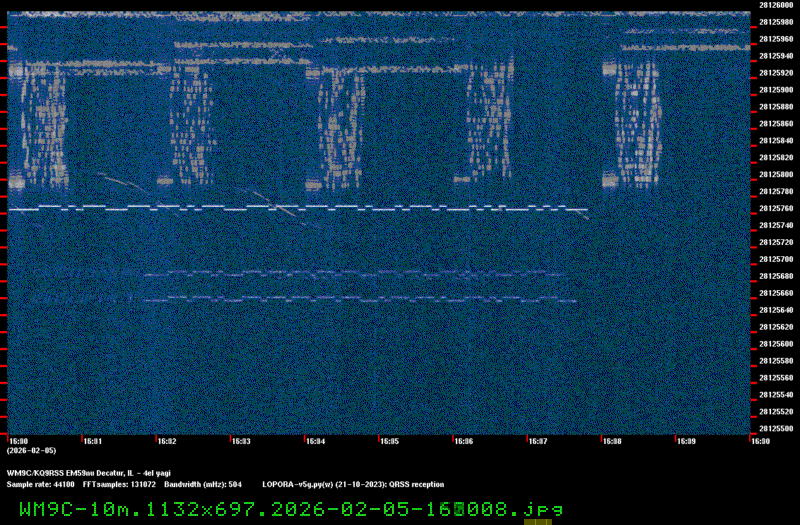Viewport: 800px width, 525px height.
Task: Select the FFTsamples: 131072 value
Action: click(x=119, y=485)
